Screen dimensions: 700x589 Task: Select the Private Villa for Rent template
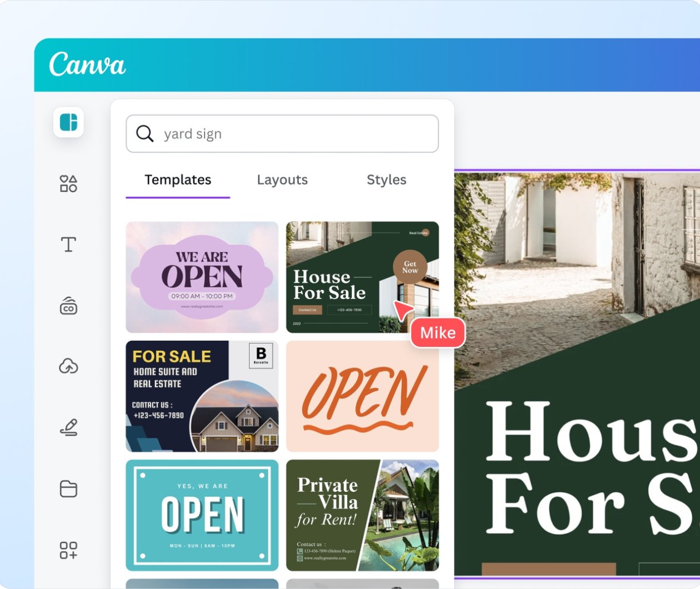[x=362, y=515]
